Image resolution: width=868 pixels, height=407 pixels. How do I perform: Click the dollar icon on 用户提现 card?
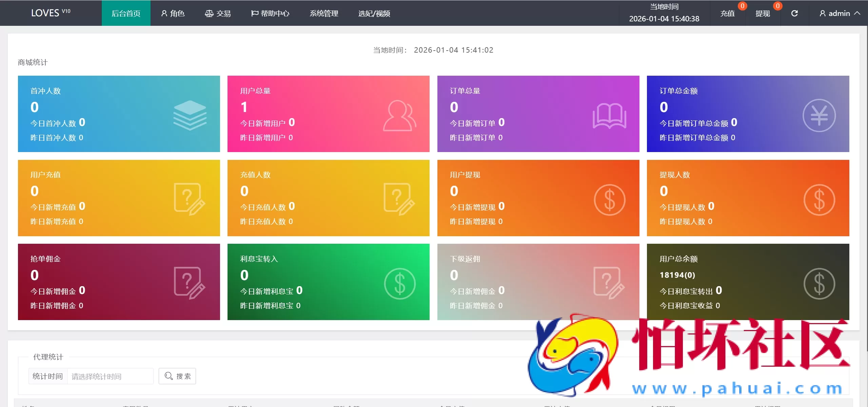(610, 199)
